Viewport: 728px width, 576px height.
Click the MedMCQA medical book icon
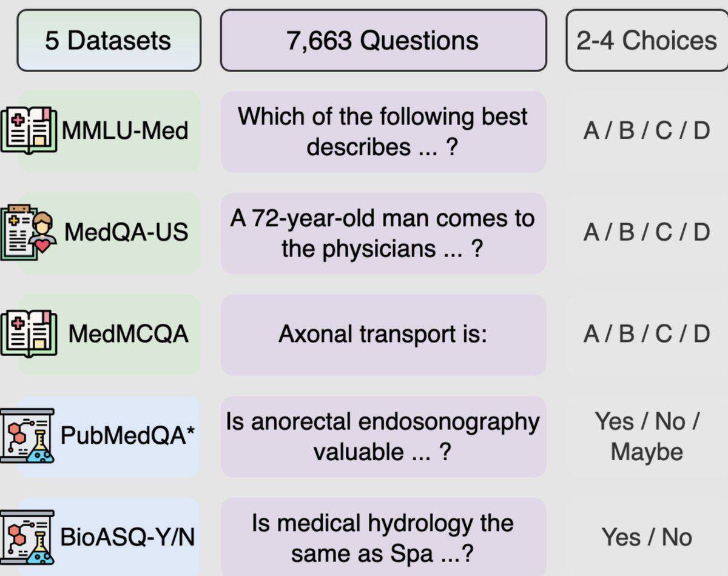pyautogui.click(x=29, y=333)
